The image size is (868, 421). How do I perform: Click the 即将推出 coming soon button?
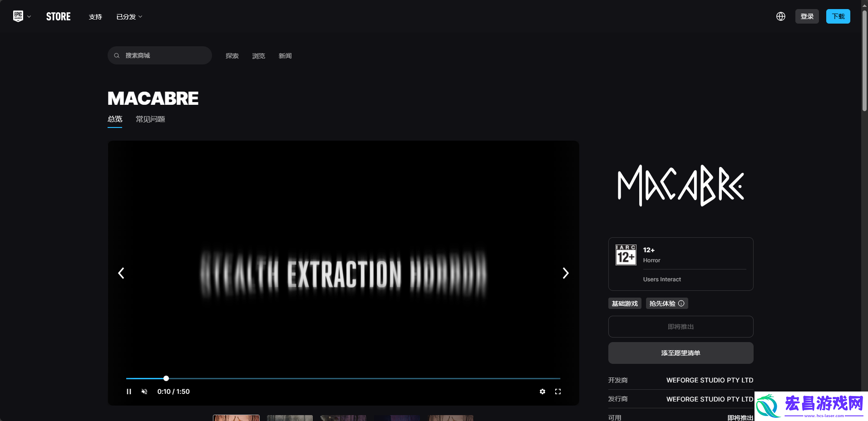(681, 327)
